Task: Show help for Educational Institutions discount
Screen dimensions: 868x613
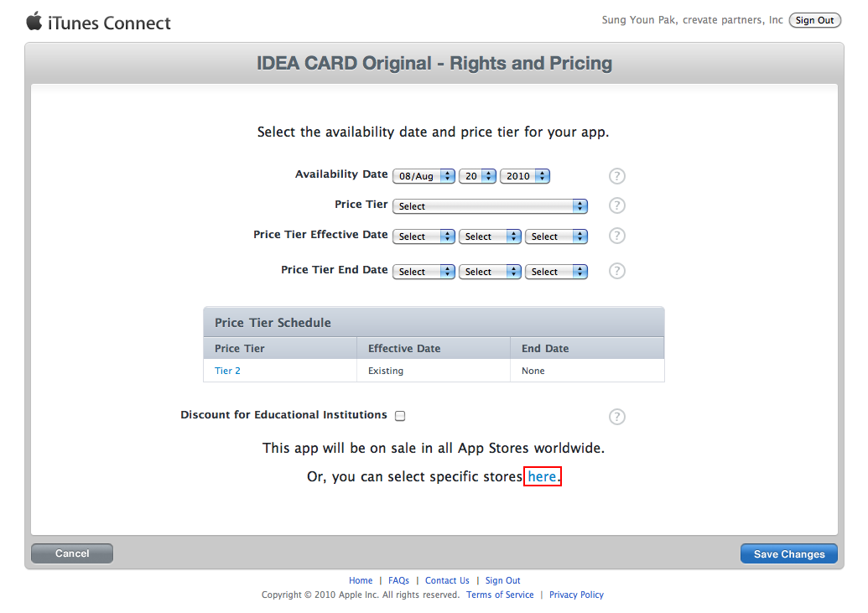Action: coord(616,417)
